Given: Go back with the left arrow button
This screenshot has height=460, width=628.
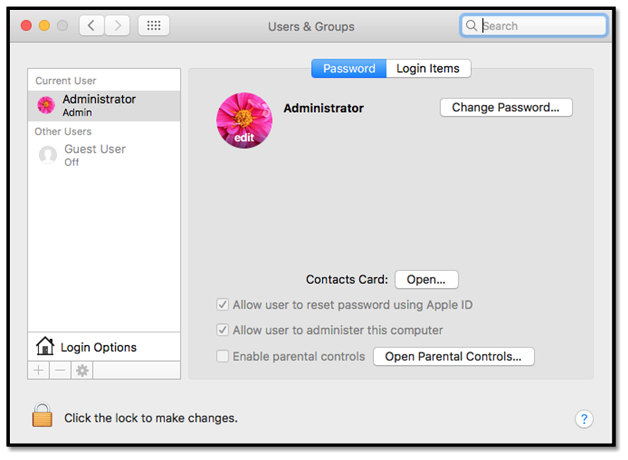Looking at the screenshot, I should coord(91,26).
